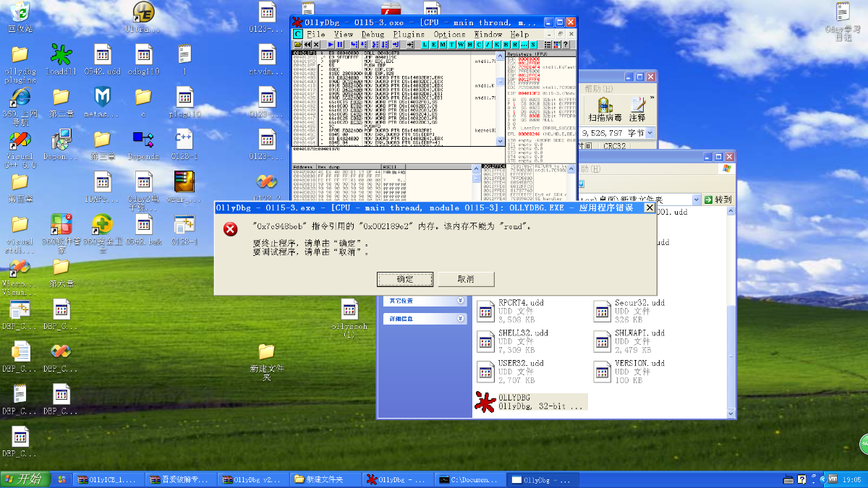Expand the 详细信息 panel in Explorer

tap(461, 318)
